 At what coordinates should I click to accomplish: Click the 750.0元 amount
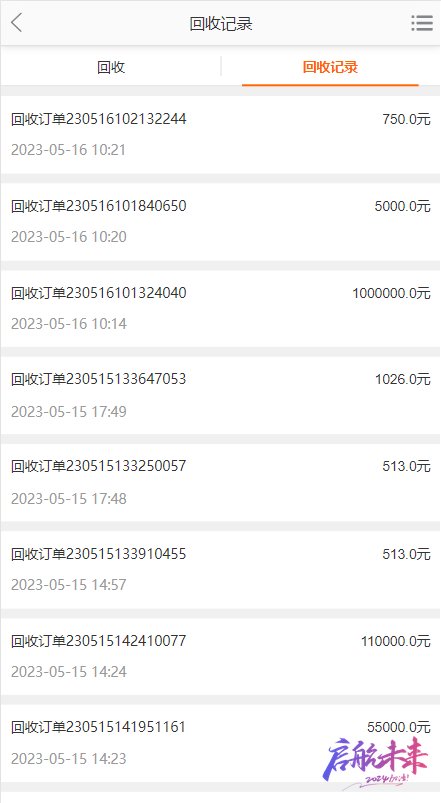(406, 119)
